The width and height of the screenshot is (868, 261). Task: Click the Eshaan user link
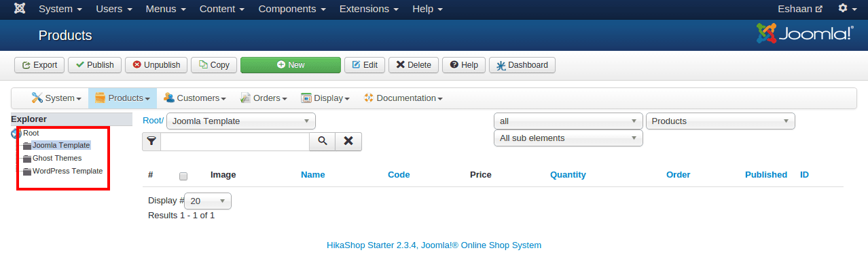pos(800,9)
